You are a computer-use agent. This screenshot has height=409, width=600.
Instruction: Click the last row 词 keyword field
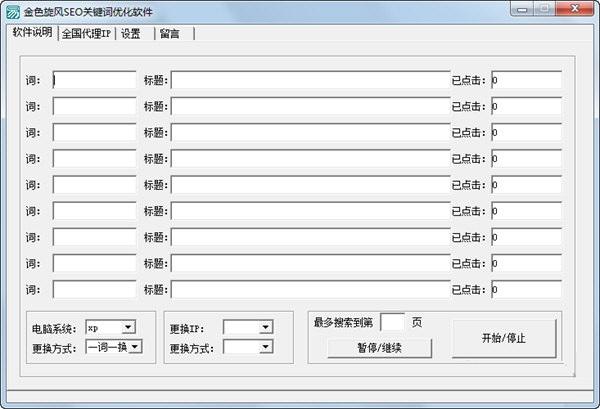(94, 289)
